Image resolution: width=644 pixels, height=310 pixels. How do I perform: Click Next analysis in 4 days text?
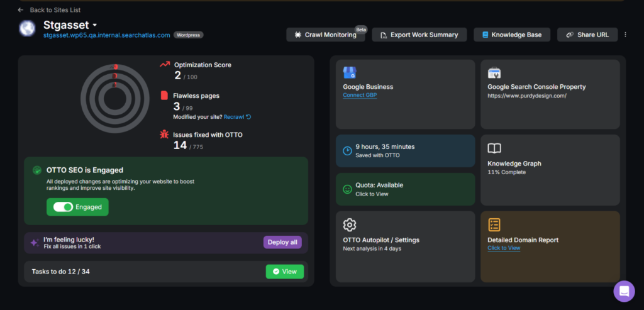pyautogui.click(x=372, y=249)
